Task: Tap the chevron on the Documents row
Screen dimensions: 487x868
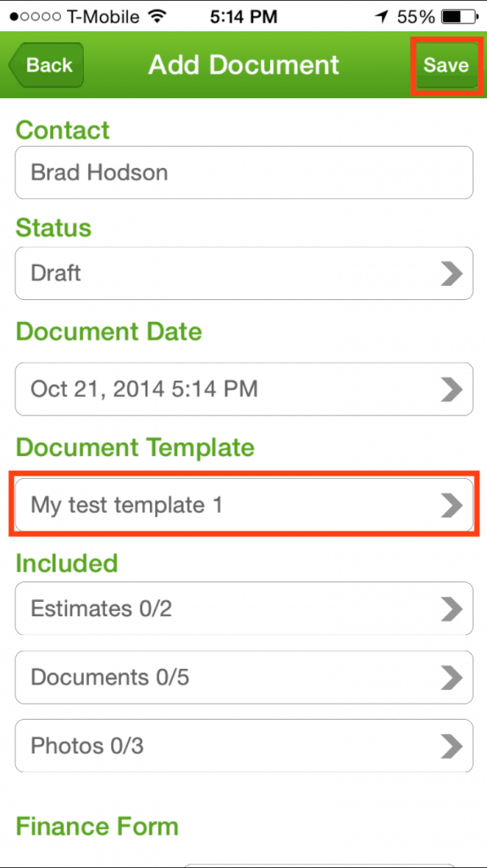Action: 451,677
